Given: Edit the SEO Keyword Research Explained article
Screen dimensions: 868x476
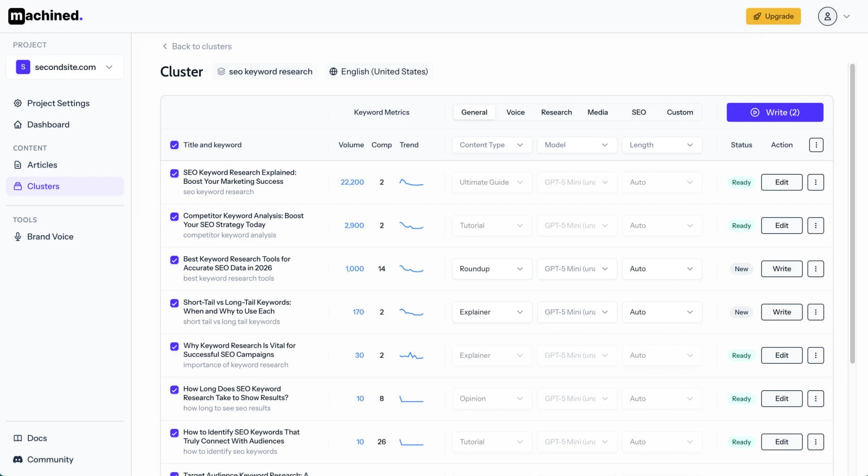Looking at the screenshot, I should pos(782,182).
